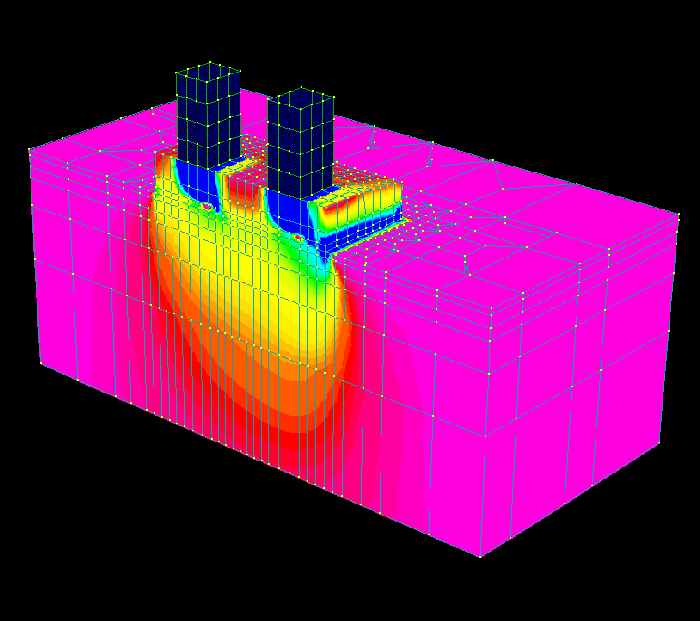700x621 pixels.
Task: Click the top face of left column
Action: (209, 72)
